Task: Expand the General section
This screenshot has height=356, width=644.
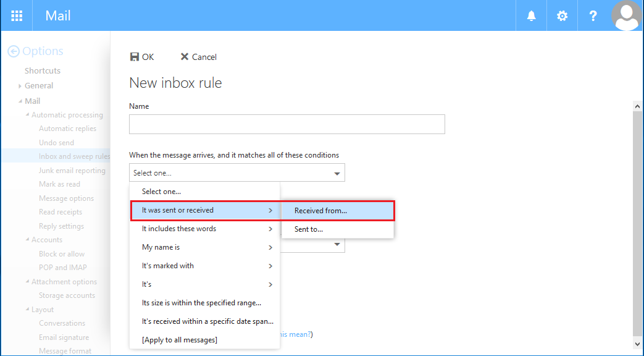Action: 19,85
